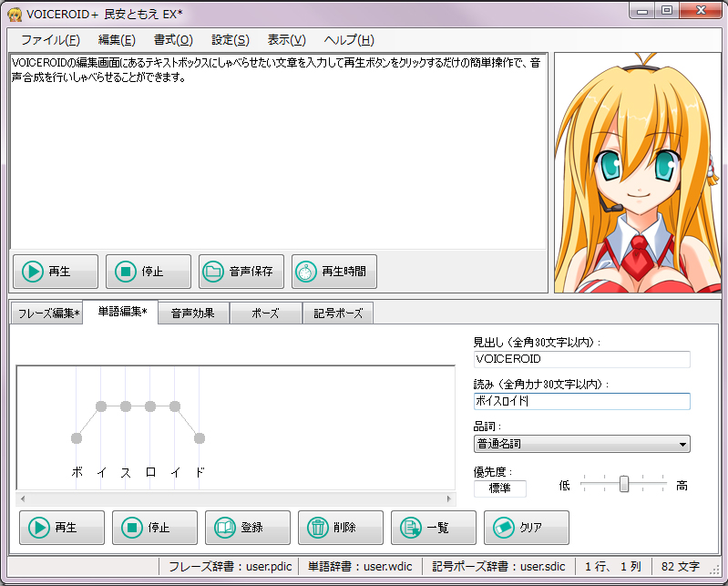This screenshot has height=586, width=728.
Task: Click 記号ポーズ辞書: user.sdic in status bar
Action: pos(498,567)
